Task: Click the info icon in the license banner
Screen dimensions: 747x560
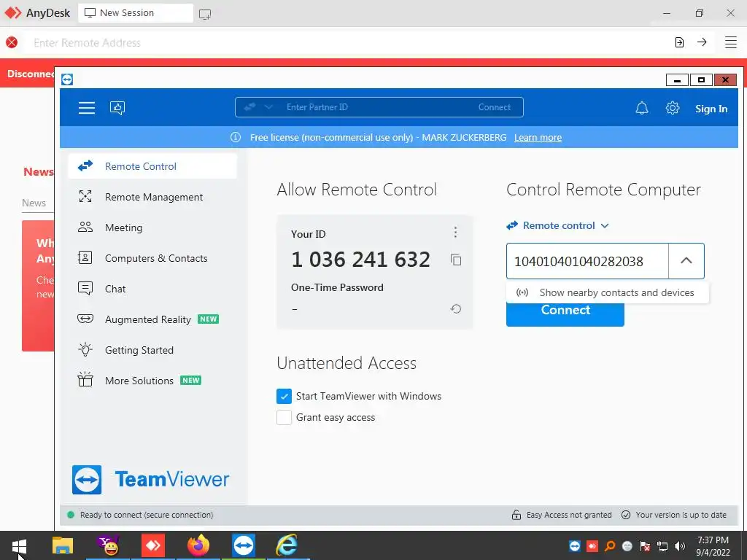Action: coord(236,137)
